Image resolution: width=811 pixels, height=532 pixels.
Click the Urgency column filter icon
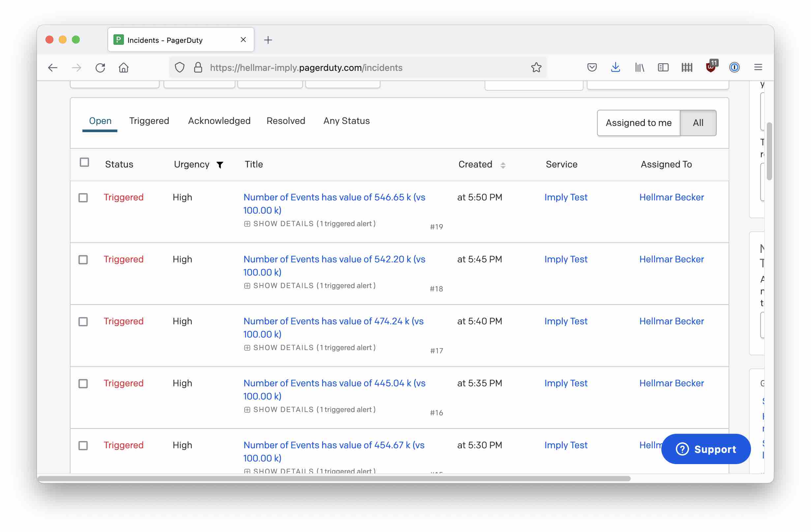click(x=220, y=165)
